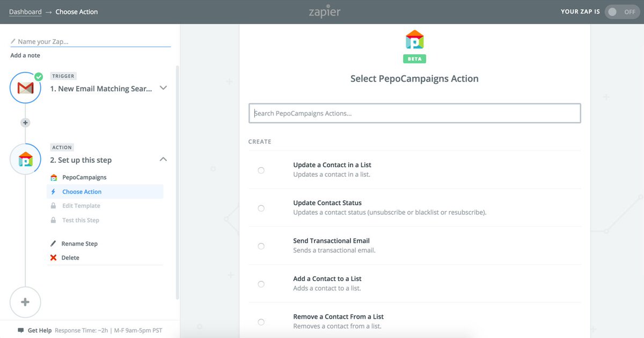
Task: Collapse the action step chevron
Action: pos(164,159)
